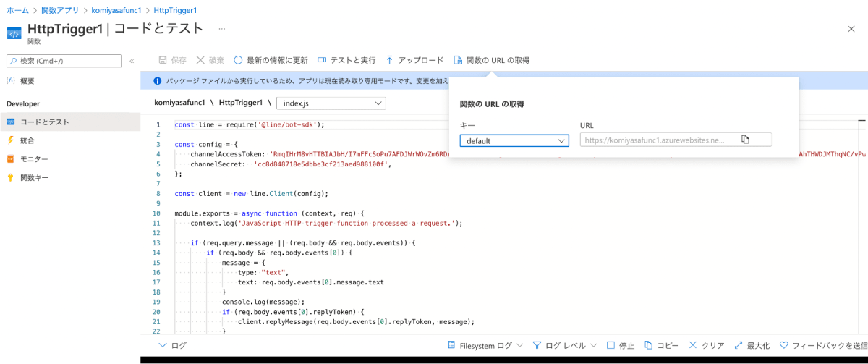Open the キー default dropdown
This screenshot has width=868, height=364.
pos(514,140)
